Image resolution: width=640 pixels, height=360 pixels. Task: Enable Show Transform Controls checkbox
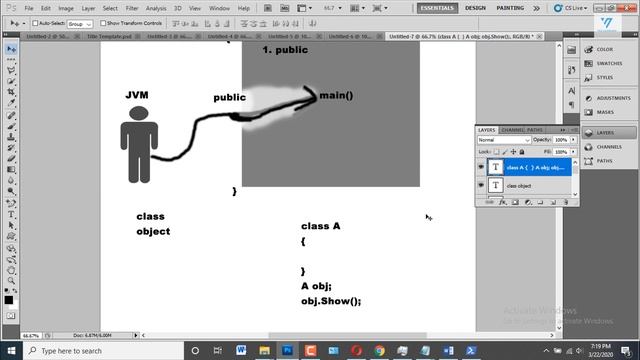point(103,23)
